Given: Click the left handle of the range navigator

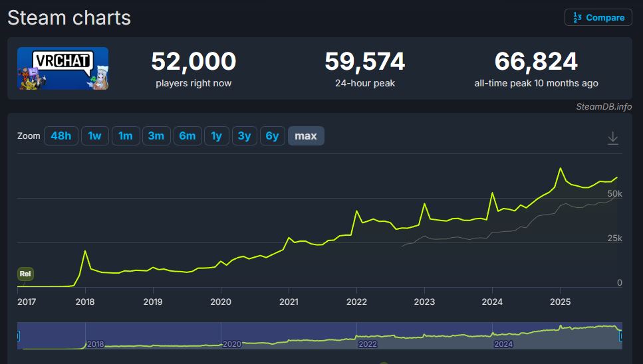Looking at the screenshot, I should pyautogui.click(x=18, y=336).
